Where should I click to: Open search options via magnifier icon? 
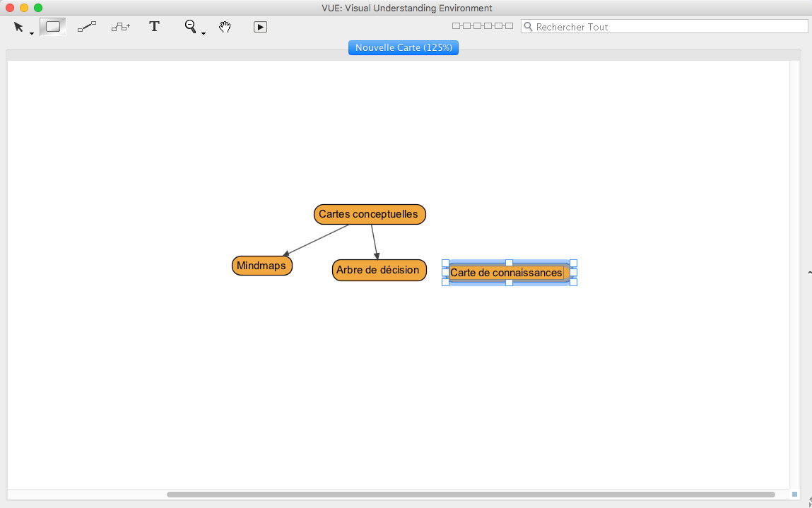[528, 27]
